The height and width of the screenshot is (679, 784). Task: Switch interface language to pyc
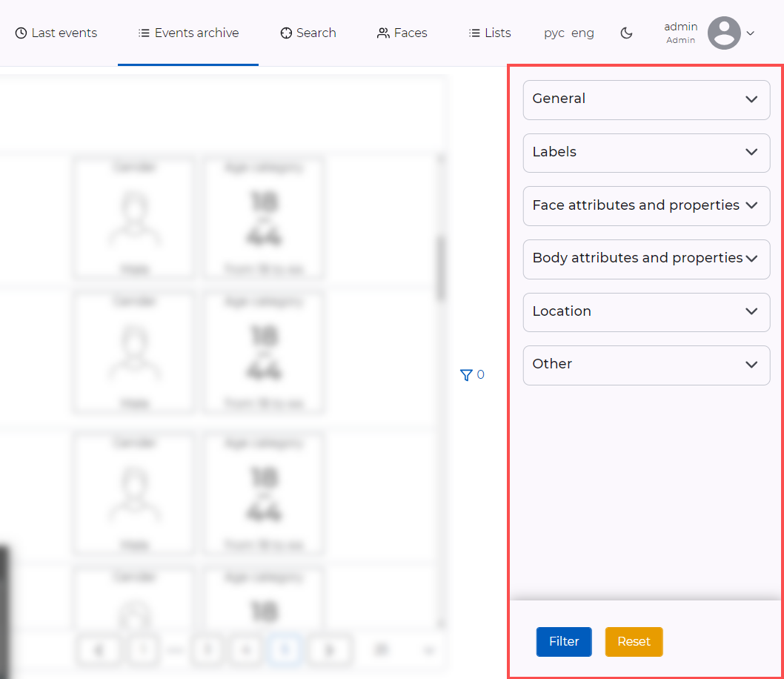554,33
